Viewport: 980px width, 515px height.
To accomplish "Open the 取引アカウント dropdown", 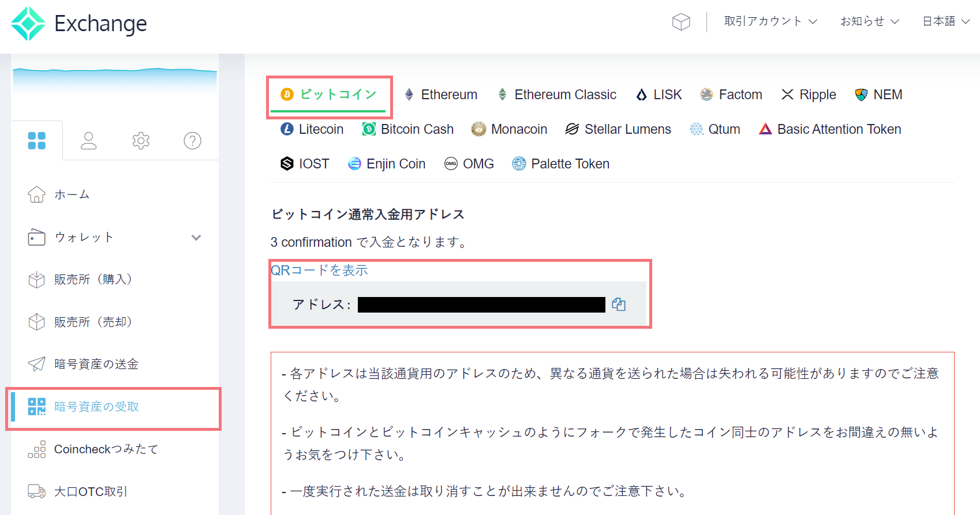I will (770, 21).
